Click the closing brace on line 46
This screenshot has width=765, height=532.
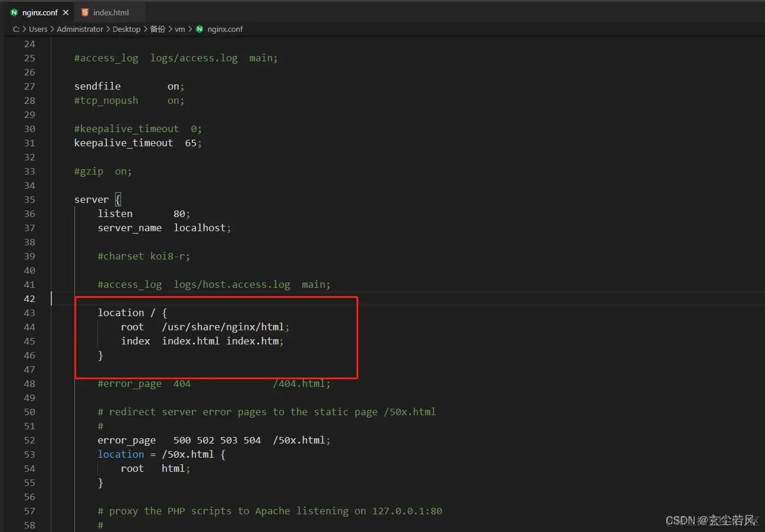(x=101, y=355)
